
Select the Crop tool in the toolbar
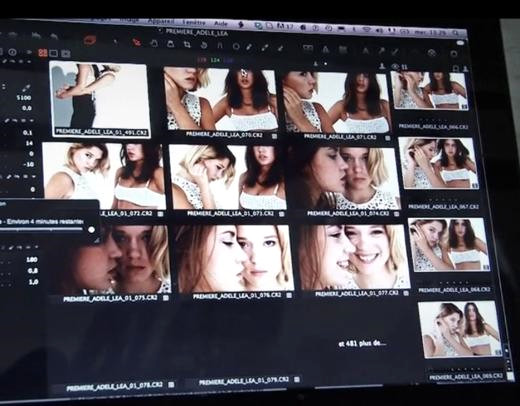pos(187,45)
